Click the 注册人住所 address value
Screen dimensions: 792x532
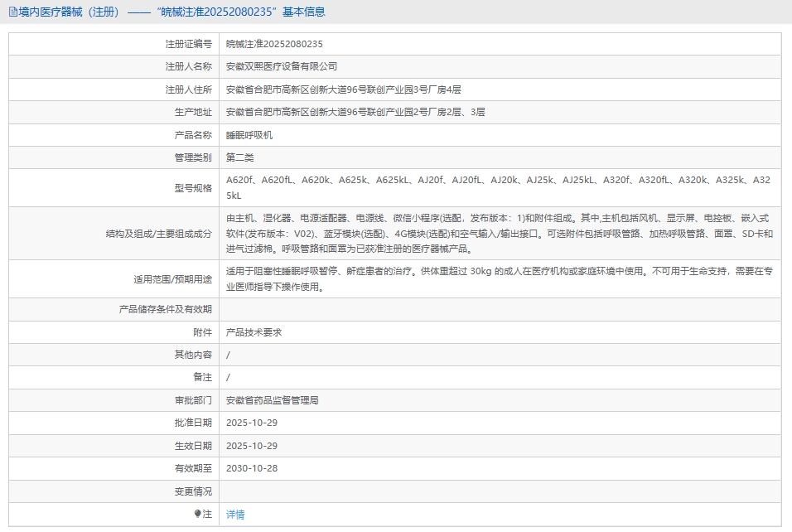pos(343,89)
